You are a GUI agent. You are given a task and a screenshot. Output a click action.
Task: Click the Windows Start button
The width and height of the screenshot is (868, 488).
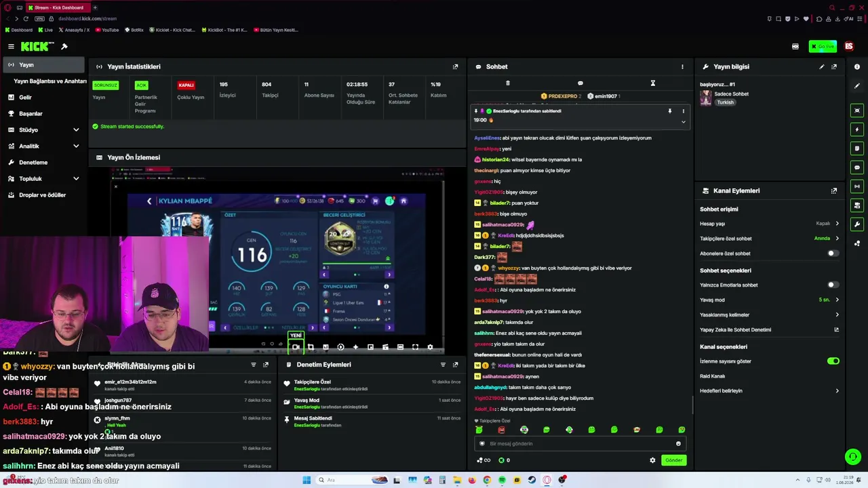click(307, 480)
